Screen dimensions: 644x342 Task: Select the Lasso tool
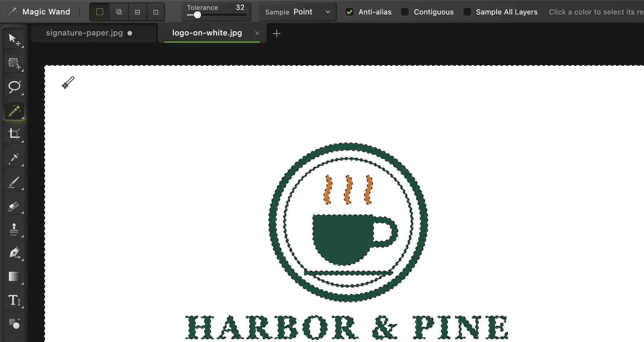[14, 87]
